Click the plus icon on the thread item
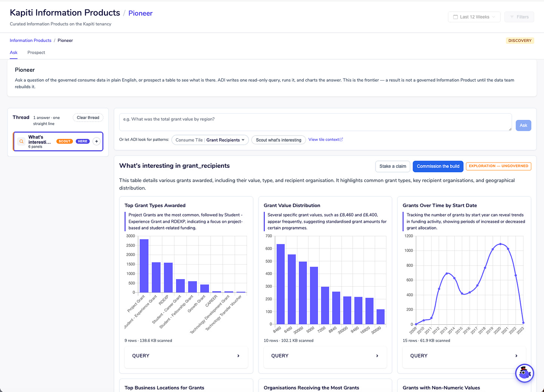The height and width of the screenshot is (392, 544). coord(96,141)
